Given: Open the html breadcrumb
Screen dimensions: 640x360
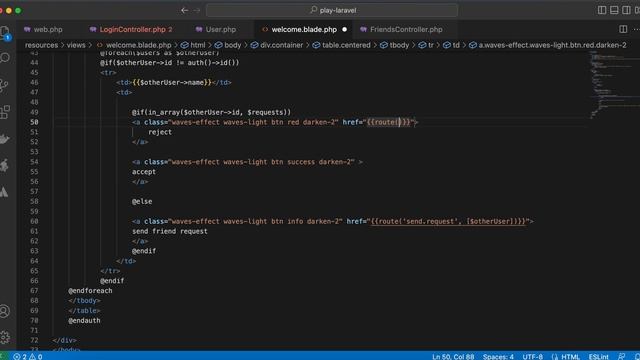Looking at the screenshot, I should pos(193,45).
